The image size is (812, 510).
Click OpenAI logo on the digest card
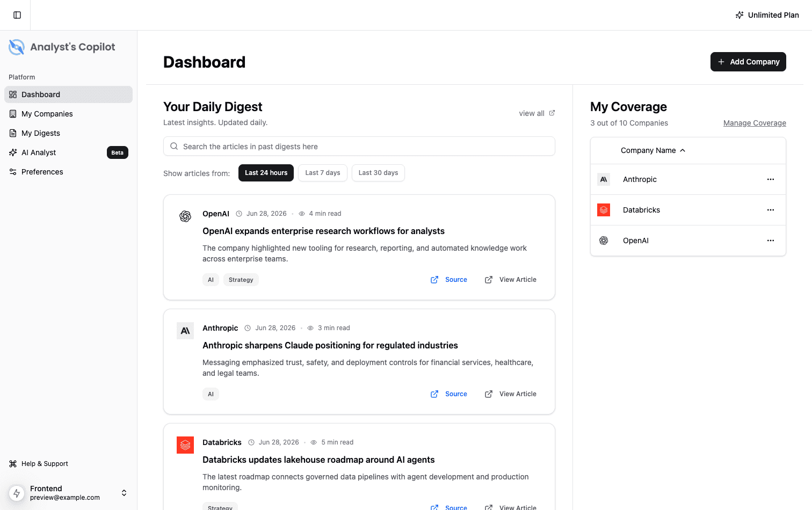pyautogui.click(x=185, y=216)
